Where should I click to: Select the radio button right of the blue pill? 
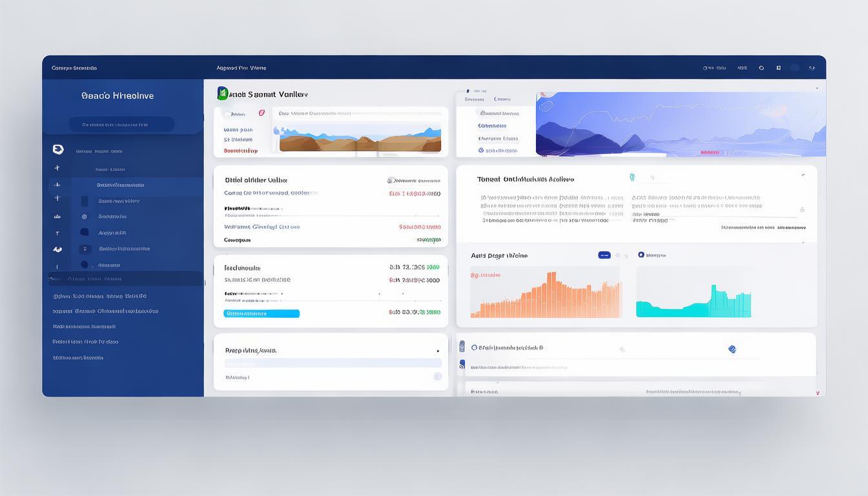point(641,255)
